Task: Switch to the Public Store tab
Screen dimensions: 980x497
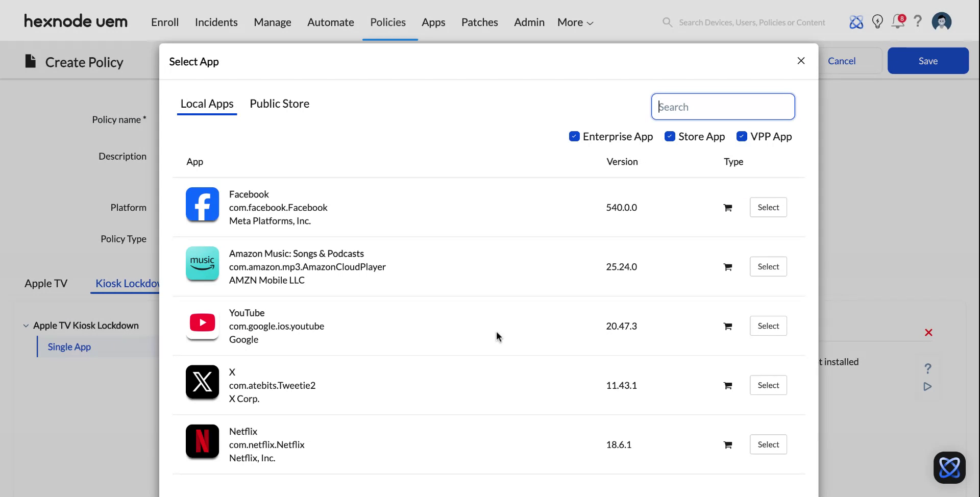Action: [x=279, y=104]
